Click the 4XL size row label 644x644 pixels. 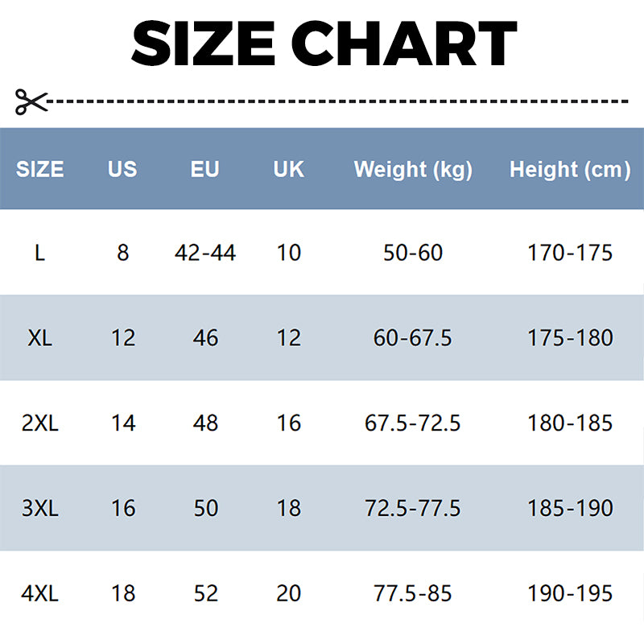coord(40,594)
